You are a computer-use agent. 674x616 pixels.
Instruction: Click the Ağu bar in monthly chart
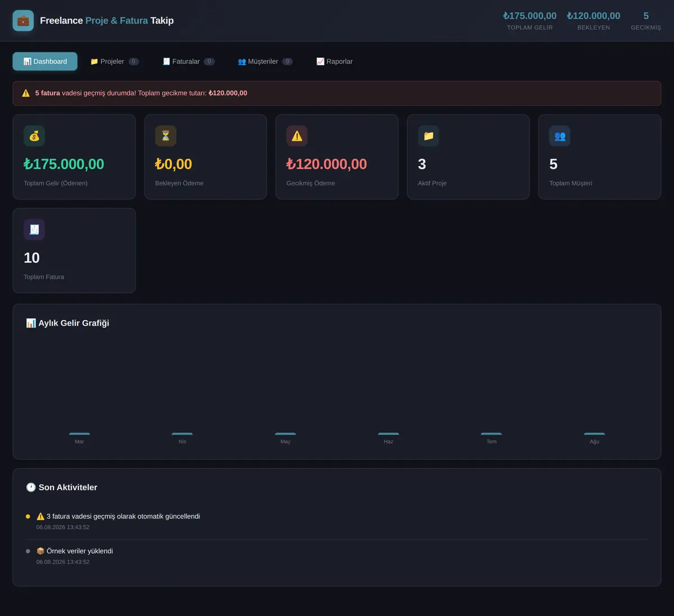(x=594, y=434)
